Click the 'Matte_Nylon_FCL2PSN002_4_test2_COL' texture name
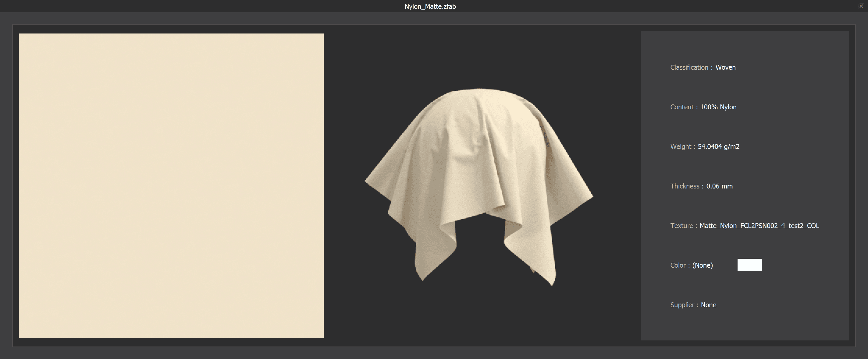 [x=759, y=226]
